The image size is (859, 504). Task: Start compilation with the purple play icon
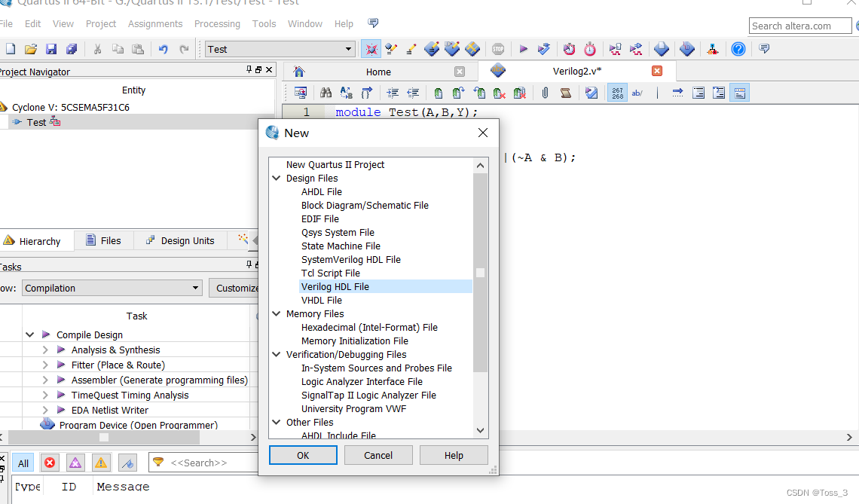tap(523, 49)
